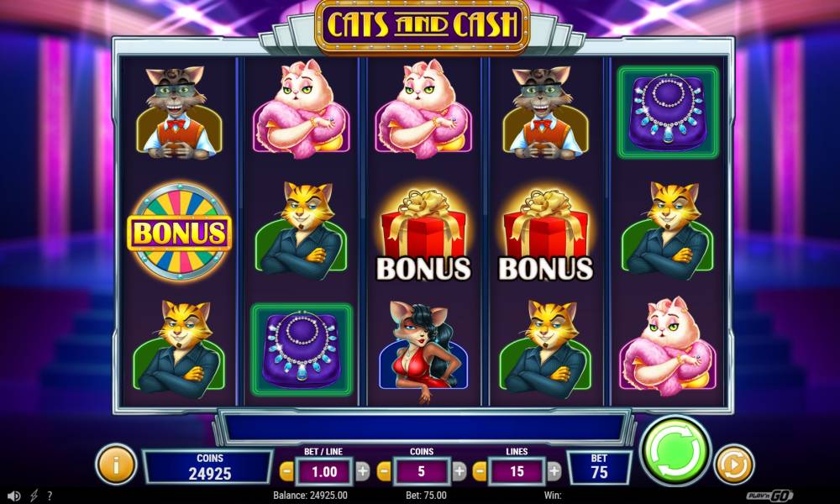Viewport: 840px width, 504px height.
Task: Decrease the number of coins
Action: pyautogui.click(x=384, y=472)
